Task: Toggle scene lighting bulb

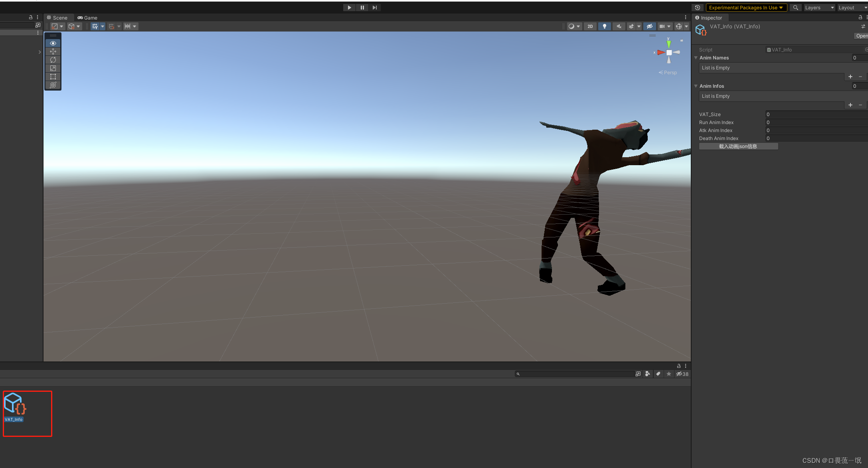Action: 604,26
